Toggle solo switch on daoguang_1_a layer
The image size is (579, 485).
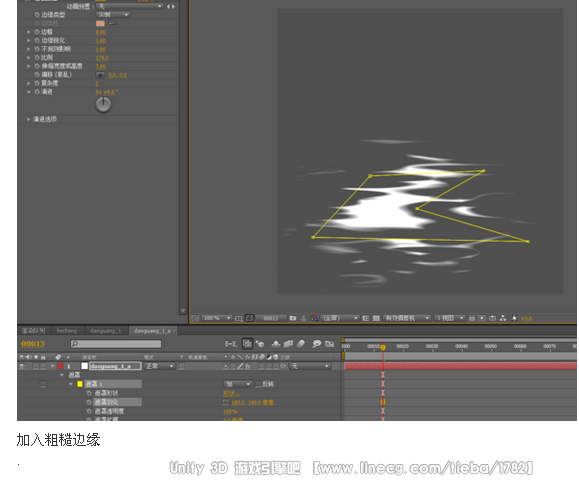click(36, 366)
